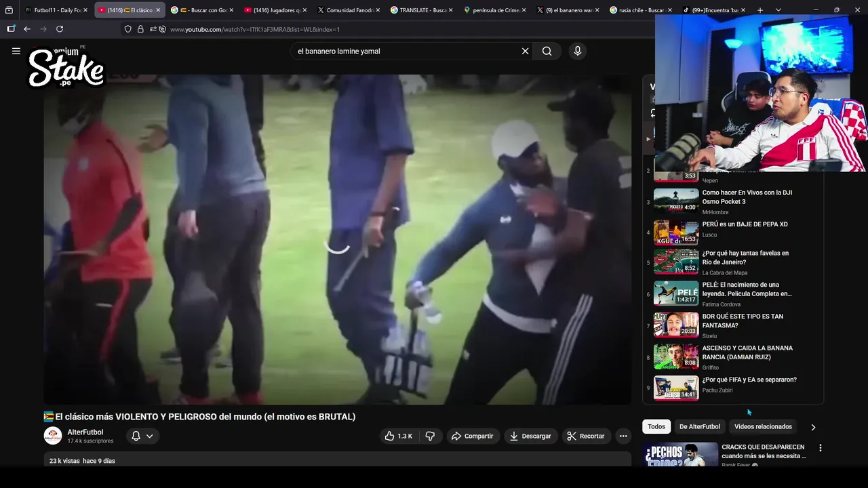The height and width of the screenshot is (488, 868).
Task: Toggle notification bell for AlterFutbol
Action: coord(136,436)
